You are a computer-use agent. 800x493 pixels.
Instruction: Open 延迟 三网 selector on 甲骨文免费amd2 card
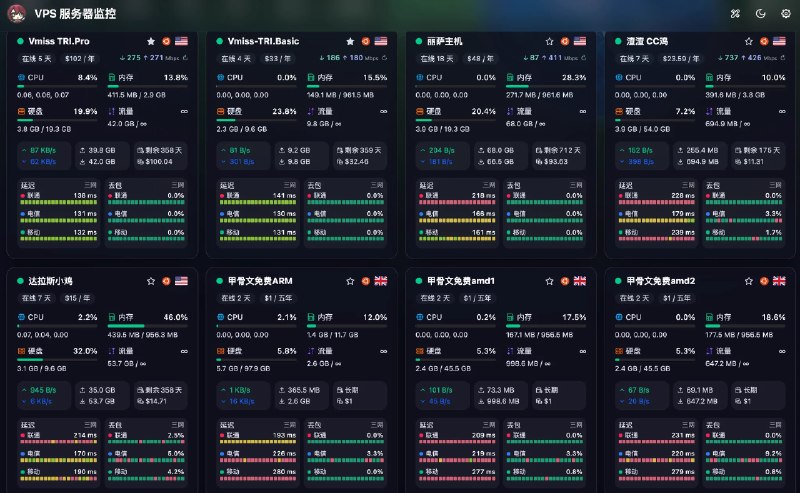point(688,425)
